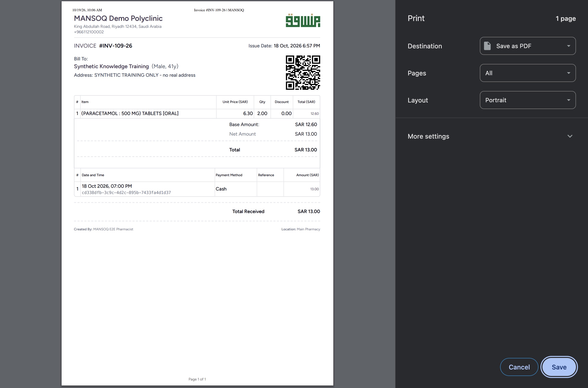
Task: Click the Net Amount SAR 13.00 value
Action: [306, 134]
